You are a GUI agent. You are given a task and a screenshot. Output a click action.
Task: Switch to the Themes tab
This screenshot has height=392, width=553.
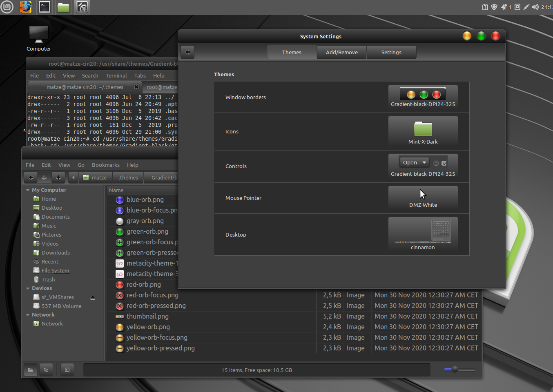pyautogui.click(x=292, y=52)
